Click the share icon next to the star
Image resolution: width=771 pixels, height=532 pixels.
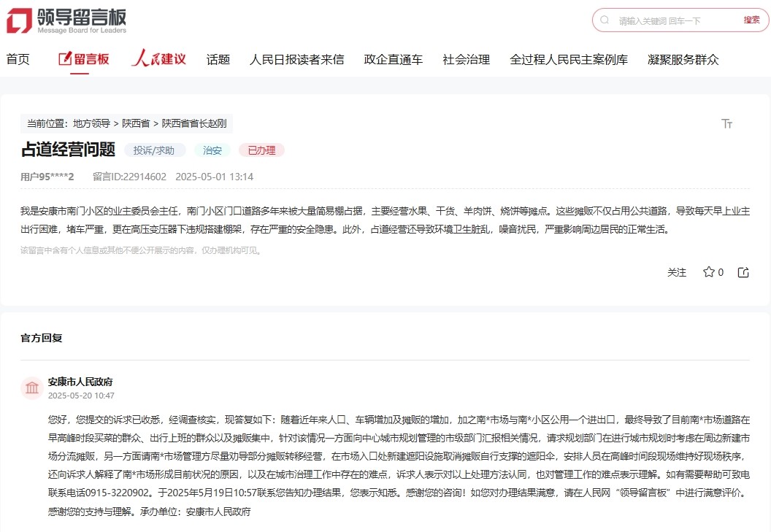pyautogui.click(x=743, y=271)
